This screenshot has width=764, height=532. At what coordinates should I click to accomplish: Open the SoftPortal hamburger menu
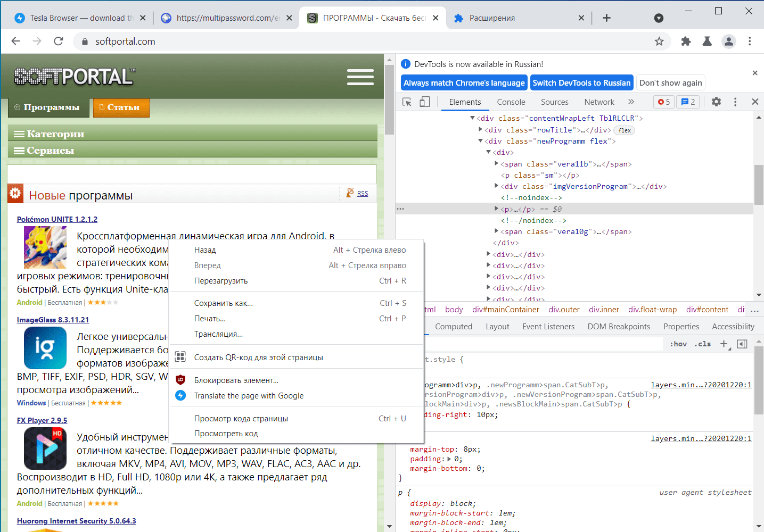tap(360, 77)
